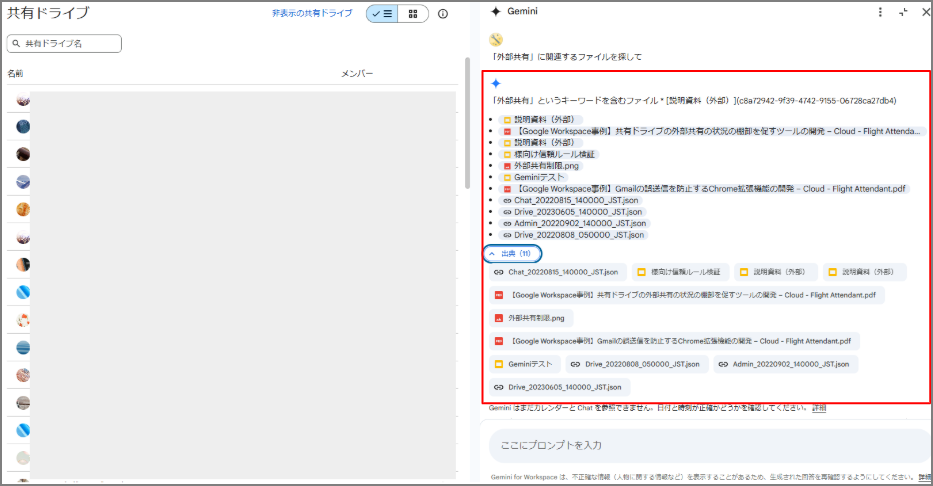The height and width of the screenshot is (486, 933).
Task: Open the 外部共有制限.png source chip
Action: 531,318
